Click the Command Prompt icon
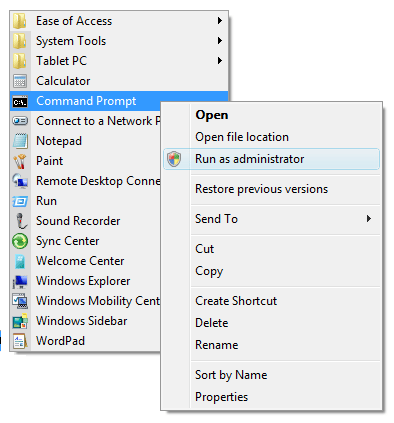 (20, 101)
